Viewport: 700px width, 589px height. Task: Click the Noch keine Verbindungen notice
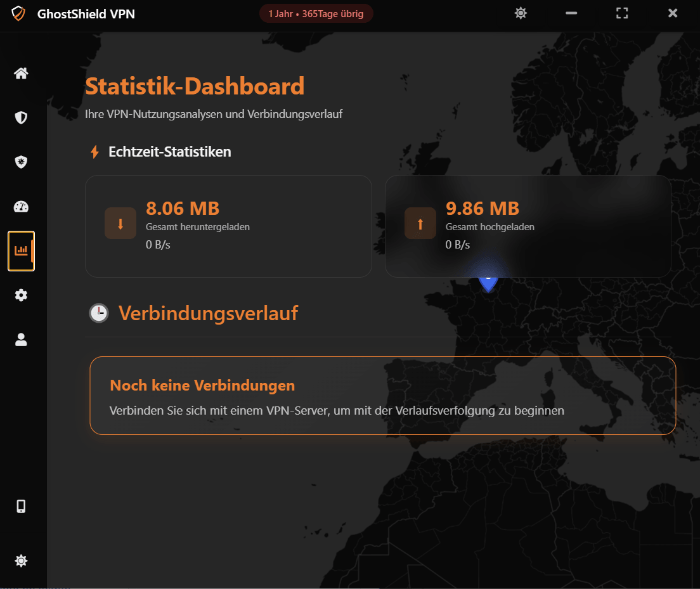click(x=382, y=396)
